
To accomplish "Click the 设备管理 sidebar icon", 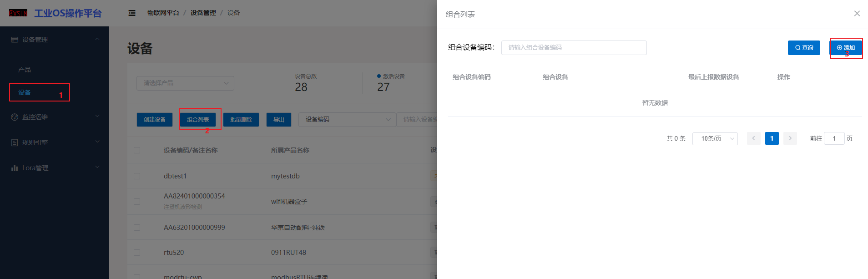I will 15,40.
